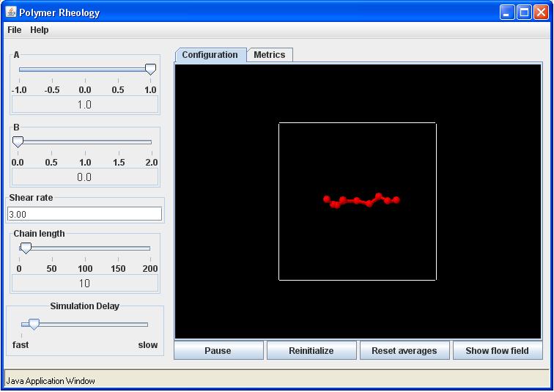Open the Help menu

[40, 30]
